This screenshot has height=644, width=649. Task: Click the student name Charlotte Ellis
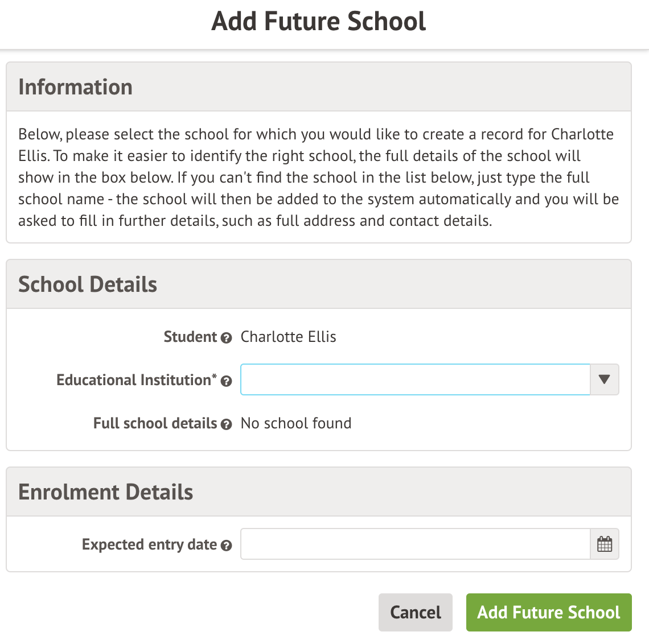click(289, 337)
